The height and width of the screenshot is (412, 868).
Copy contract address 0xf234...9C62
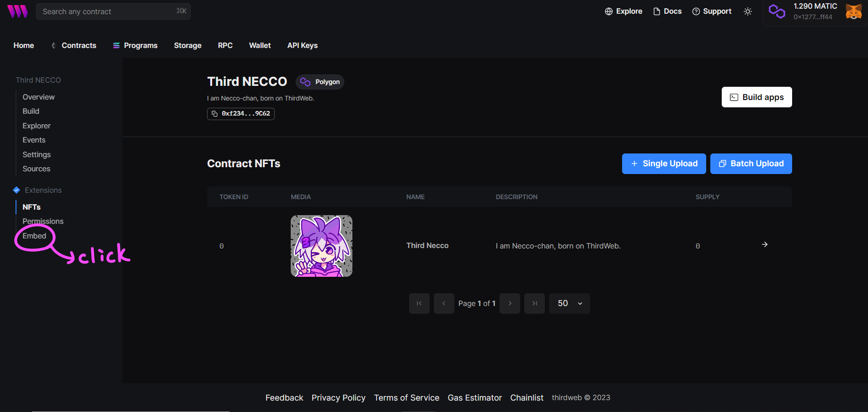241,114
